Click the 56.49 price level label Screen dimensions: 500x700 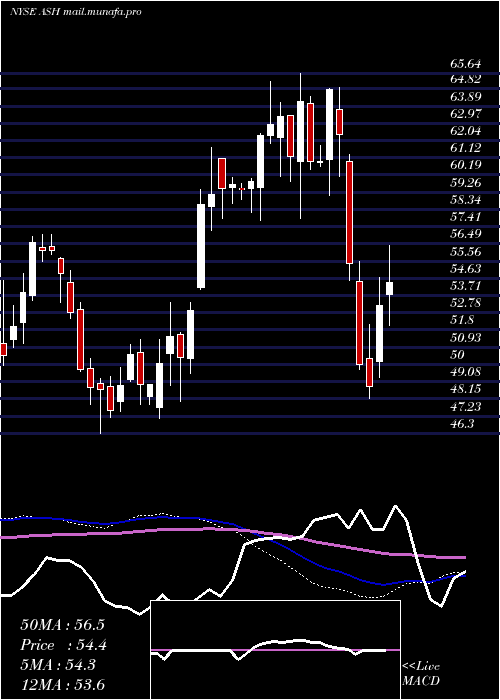coord(466,234)
